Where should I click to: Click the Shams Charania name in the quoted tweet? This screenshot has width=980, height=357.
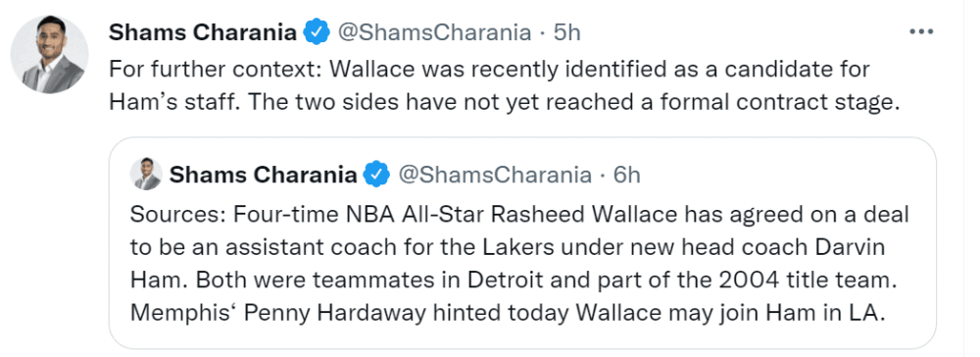(x=263, y=175)
